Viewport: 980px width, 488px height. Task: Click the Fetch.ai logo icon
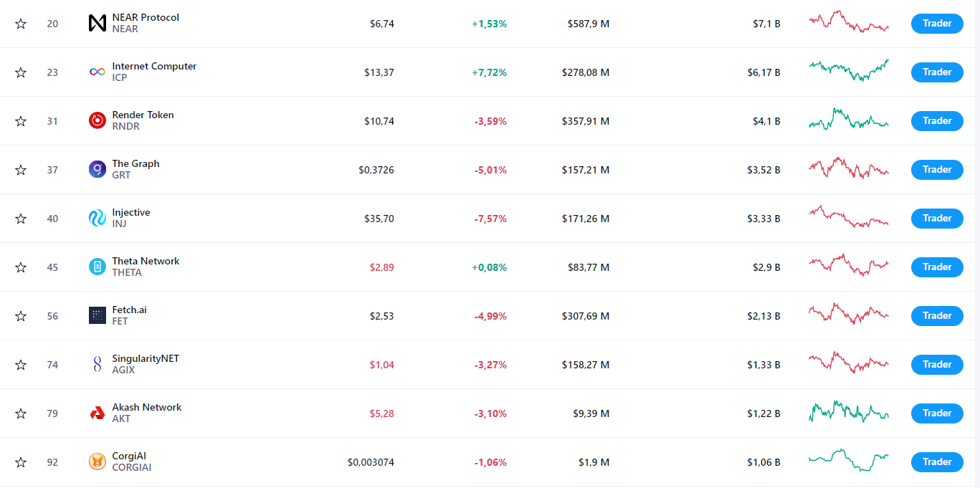coord(97,316)
